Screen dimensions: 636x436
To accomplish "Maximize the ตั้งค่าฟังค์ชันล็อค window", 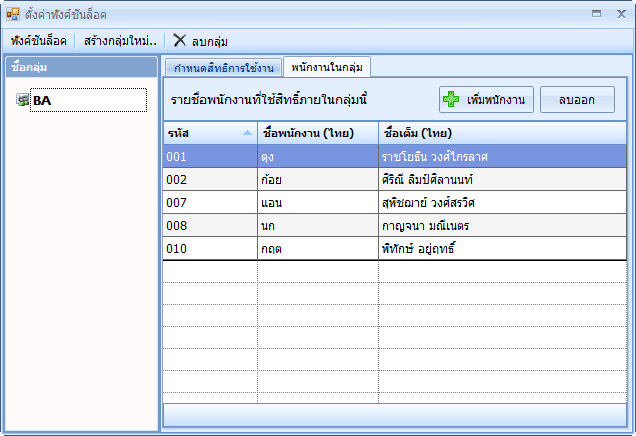I will (x=597, y=14).
